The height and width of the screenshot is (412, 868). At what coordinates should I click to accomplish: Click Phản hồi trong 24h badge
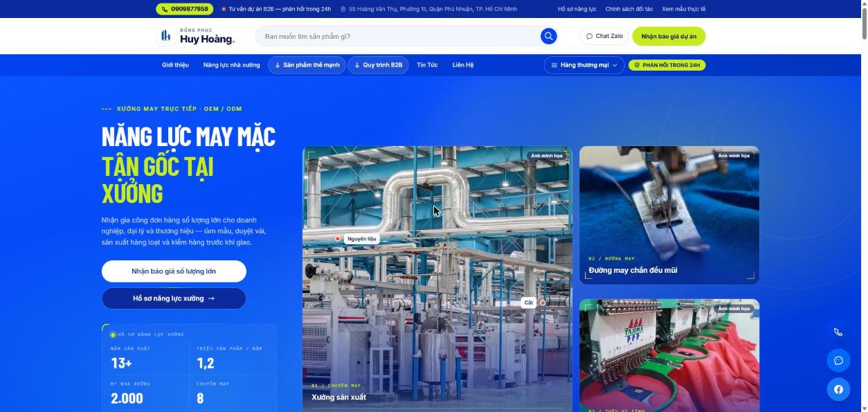click(x=667, y=65)
